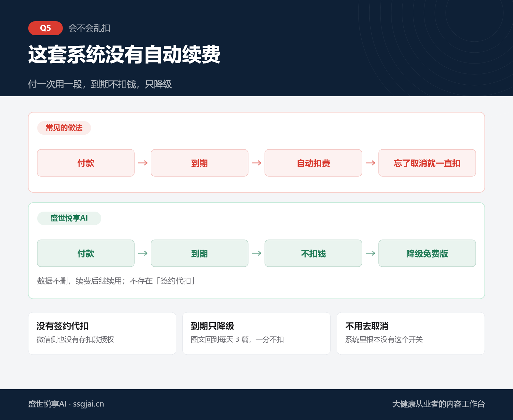The width and height of the screenshot is (513, 420).
Task: Click the 不用去取消 card title
Action: (x=367, y=326)
